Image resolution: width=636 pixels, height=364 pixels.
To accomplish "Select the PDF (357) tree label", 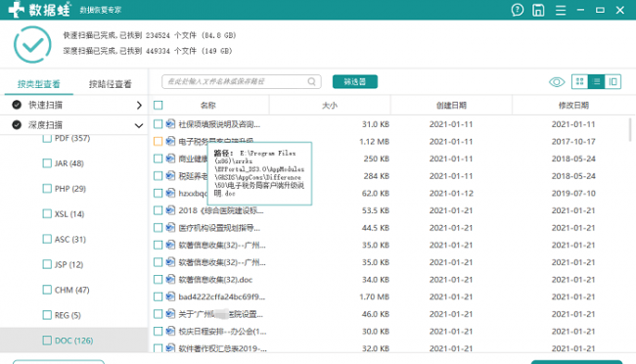I will point(72,138).
